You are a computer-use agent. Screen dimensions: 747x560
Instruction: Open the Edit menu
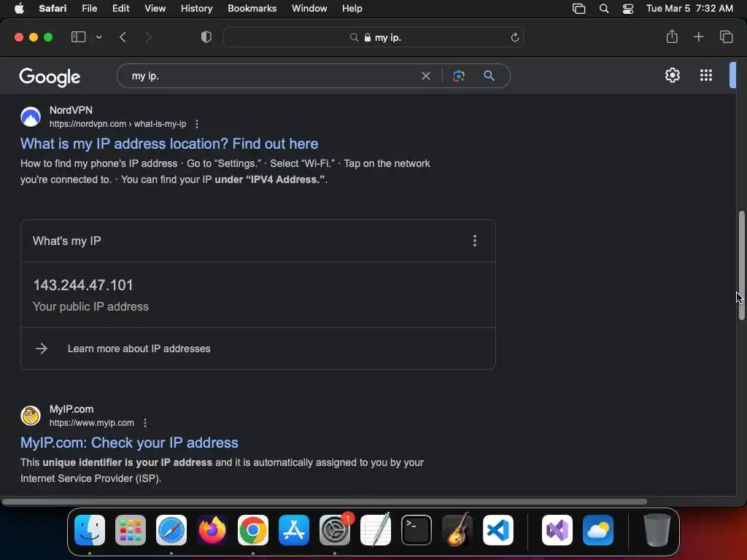coord(120,9)
